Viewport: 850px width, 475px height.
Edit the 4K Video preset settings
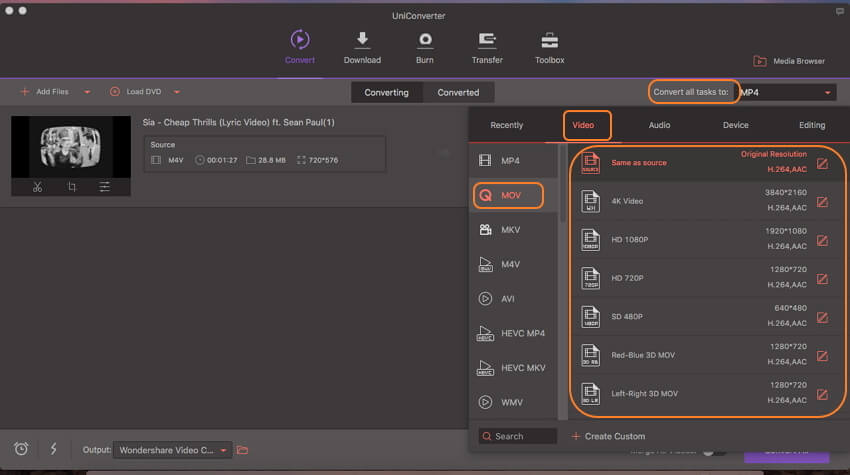pos(822,202)
